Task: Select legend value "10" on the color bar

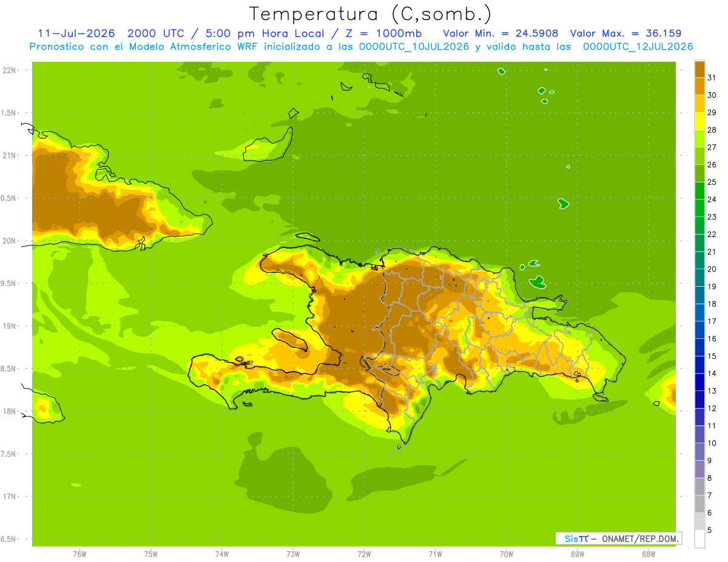Action: tap(712, 443)
